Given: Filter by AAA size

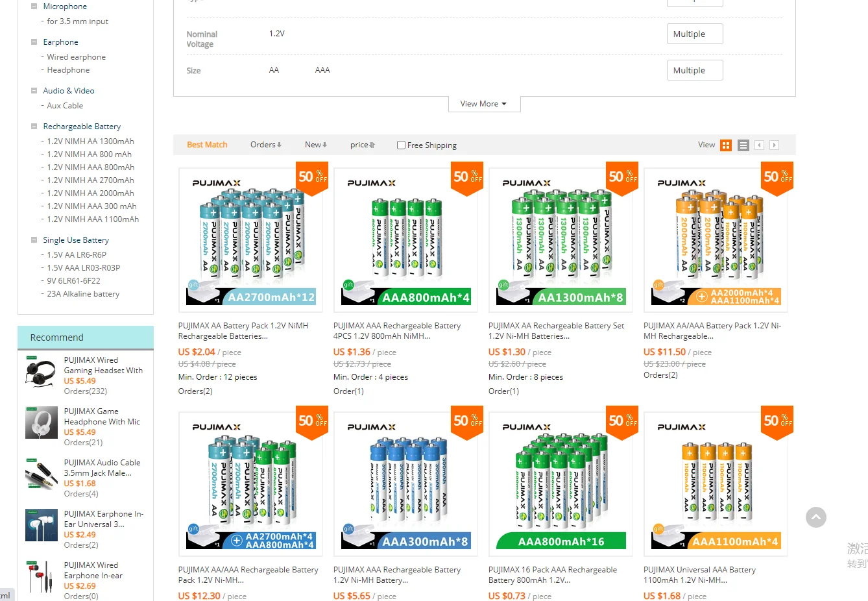Looking at the screenshot, I should (322, 70).
